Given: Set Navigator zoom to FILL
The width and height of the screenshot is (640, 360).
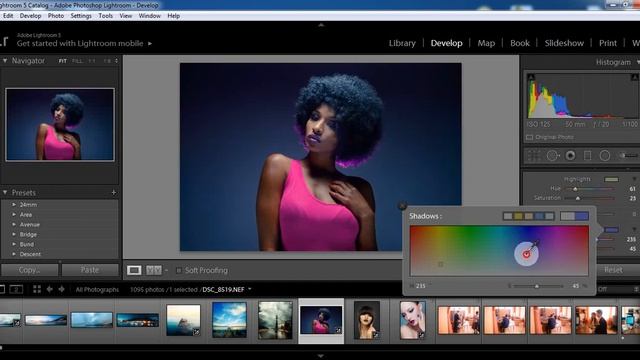Looking at the screenshot, I should pos(77,61).
